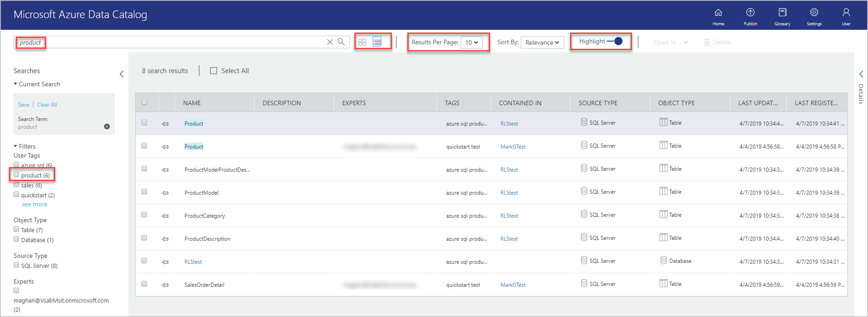Pin the ProductModel row
The width and height of the screenshot is (868, 317).
click(165, 193)
